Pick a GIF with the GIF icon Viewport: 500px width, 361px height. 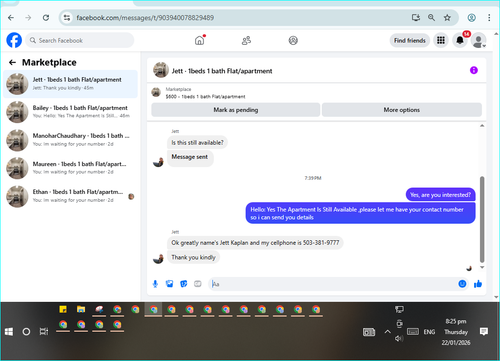tap(198, 284)
